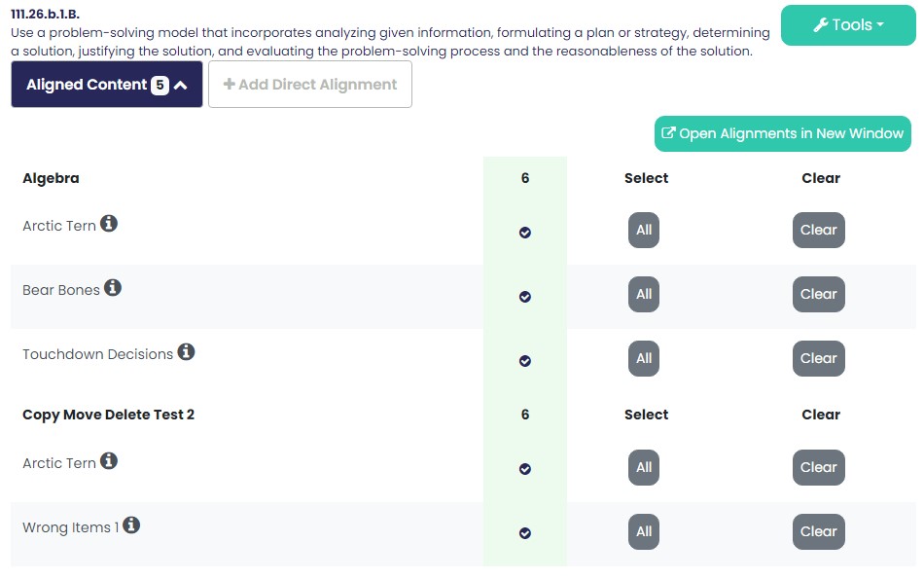The width and height of the screenshot is (924, 579).
Task: Open info icon for Copy Move Delete Arctic Tern
Action: coord(108,460)
